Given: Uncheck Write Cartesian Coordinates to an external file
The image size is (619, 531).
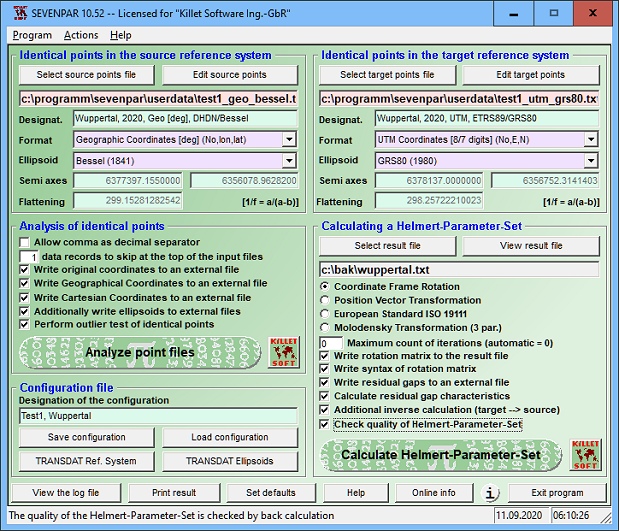Looking at the screenshot, I should click(24, 298).
